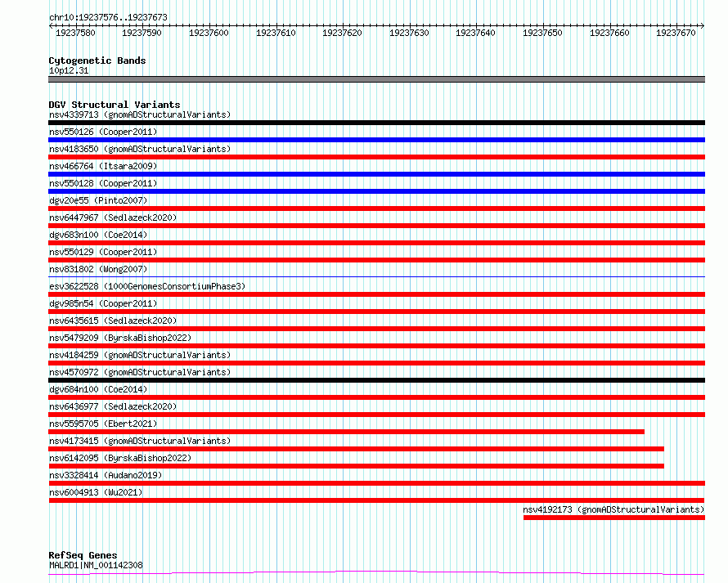The image size is (728, 583).
Task: Click nsv3328414 (Audano2019) label
Action: pyautogui.click(x=106, y=475)
